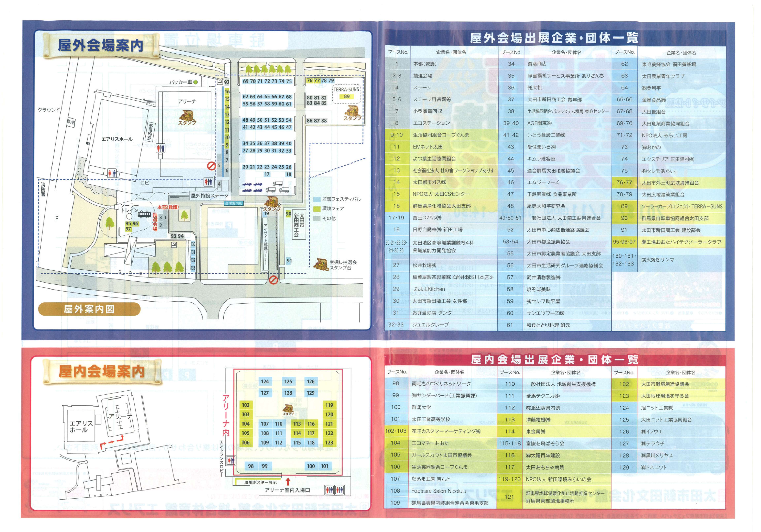Click the gray その他 legend swatch

click(x=317, y=218)
